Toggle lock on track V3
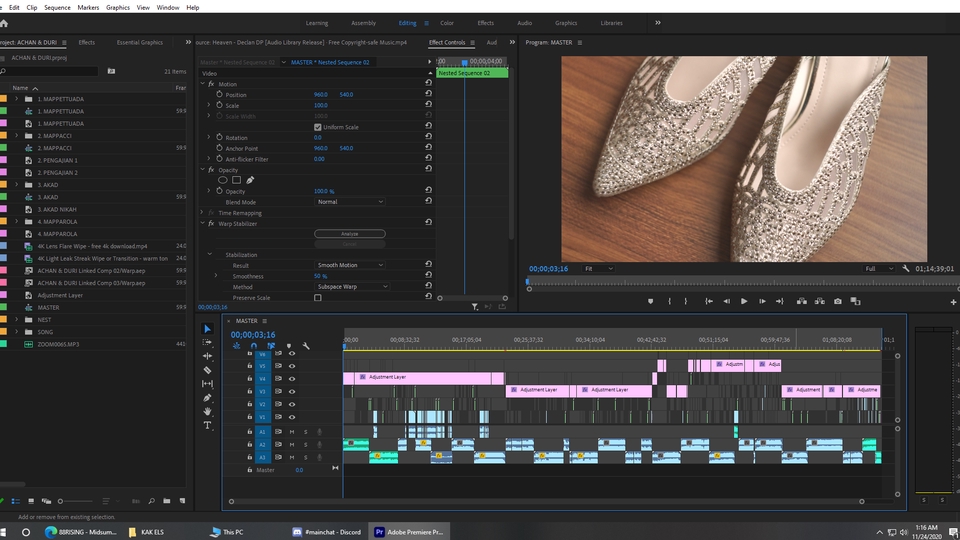960x540 pixels. tap(250, 391)
